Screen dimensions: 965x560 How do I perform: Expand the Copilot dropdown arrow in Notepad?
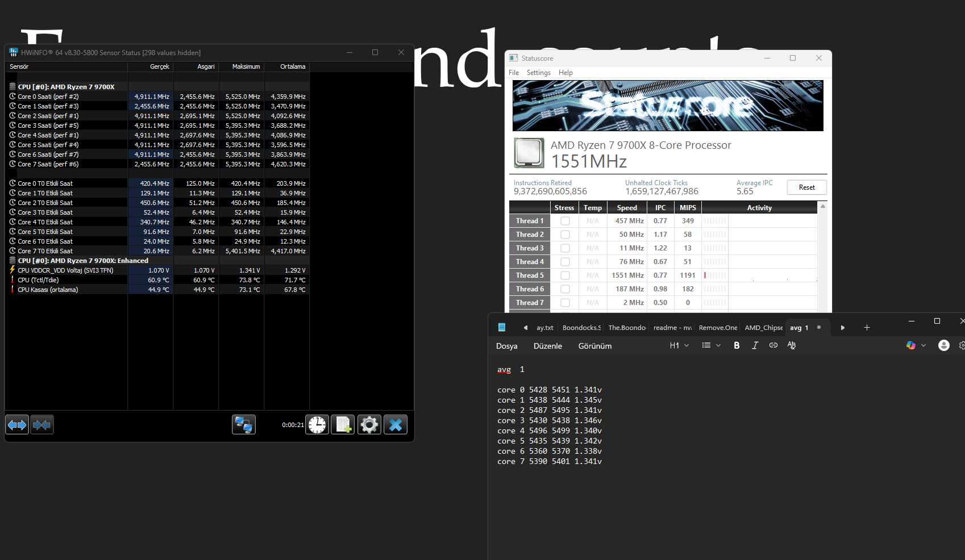tap(924, 345)
